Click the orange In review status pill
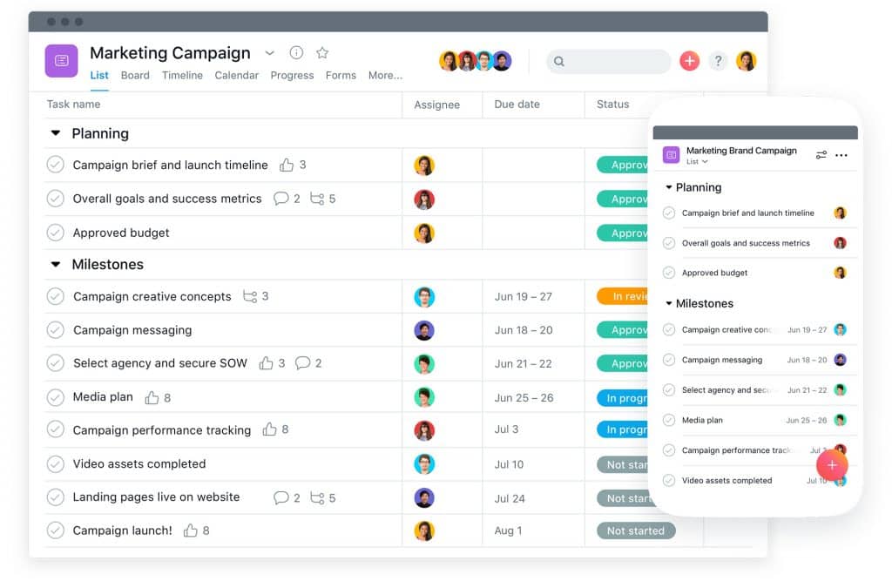The image size is (892, 588). (625, 296)
